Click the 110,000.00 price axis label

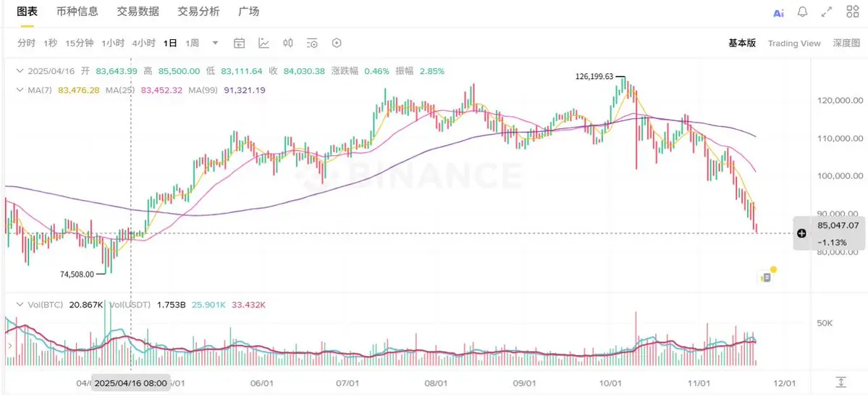[840, 138]
